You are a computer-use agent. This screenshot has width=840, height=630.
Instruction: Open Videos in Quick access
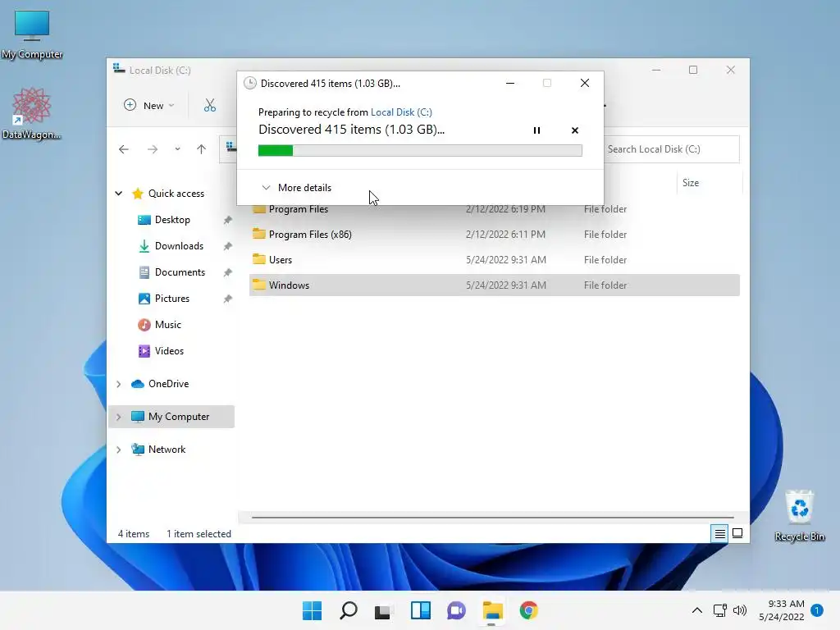coord(169,351)
